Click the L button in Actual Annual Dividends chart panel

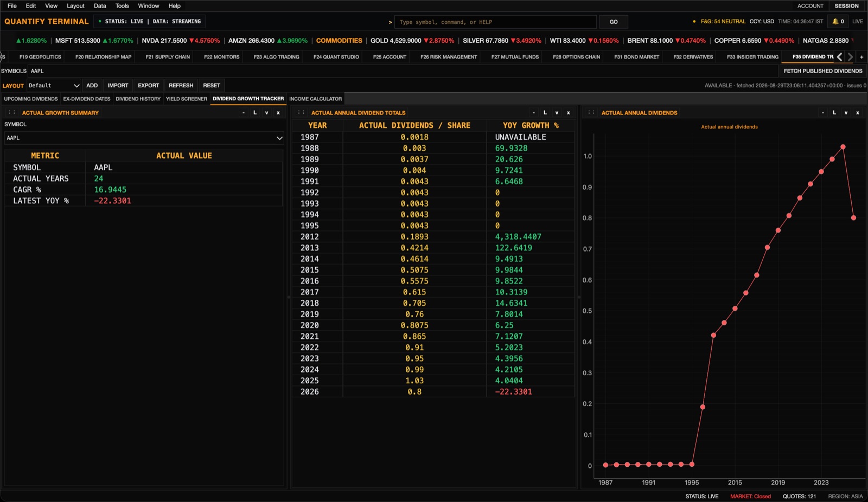[834, 113]
